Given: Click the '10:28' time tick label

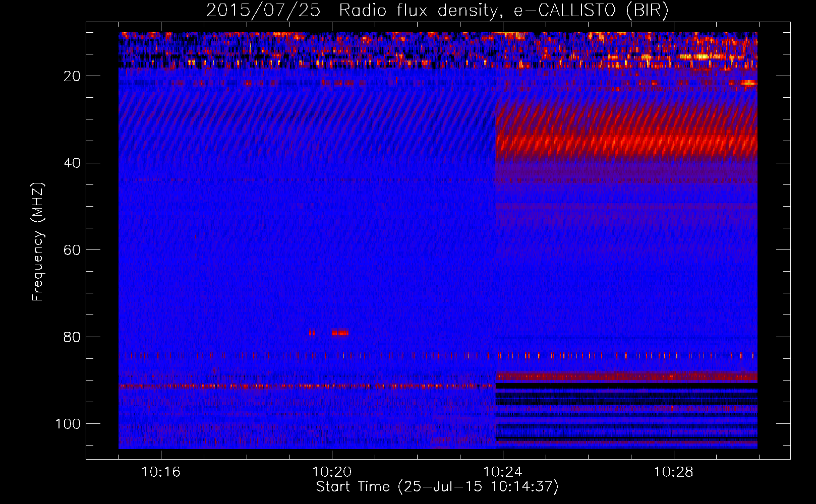Looking at the screenshot, I should pyautogui.click(x=674, y=472).
